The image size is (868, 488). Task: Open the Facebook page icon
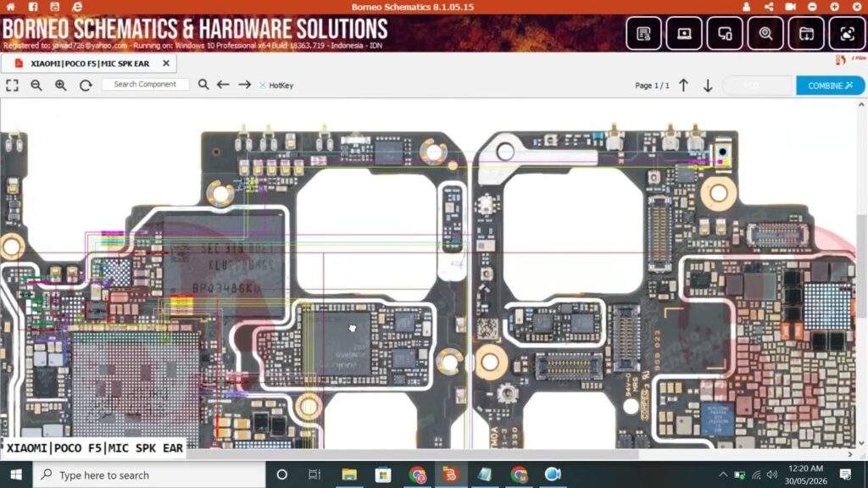[x=33, y=7]
